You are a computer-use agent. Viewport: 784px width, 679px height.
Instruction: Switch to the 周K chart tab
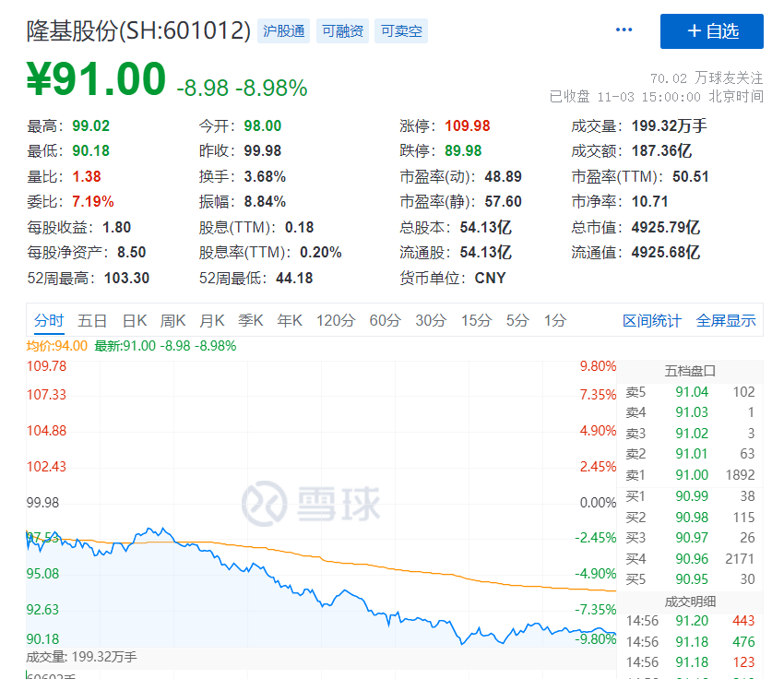(172, 320)
